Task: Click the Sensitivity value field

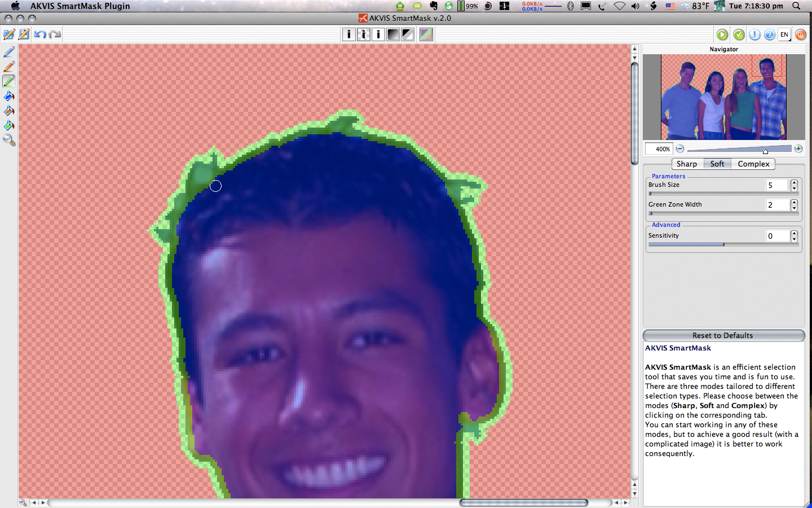Action: click(x=778, y=236)
